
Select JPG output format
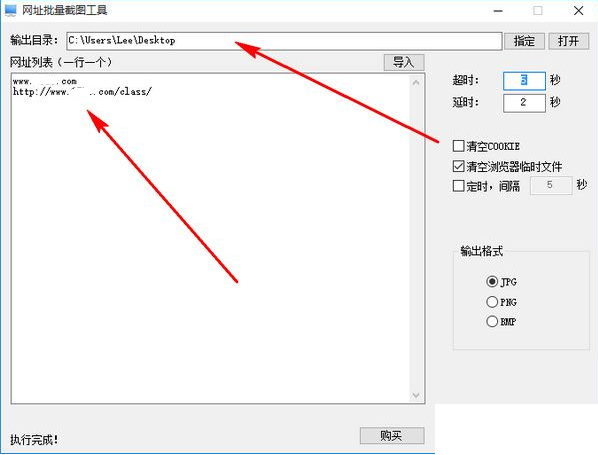[x=492, y=281]
